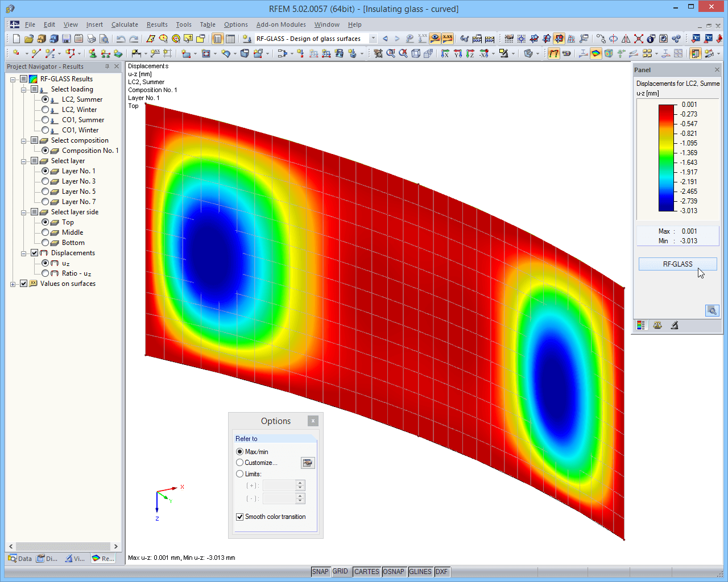Select Limits radio in Options
This screenshot has height=582, width=728.
[x=239, y=474]
